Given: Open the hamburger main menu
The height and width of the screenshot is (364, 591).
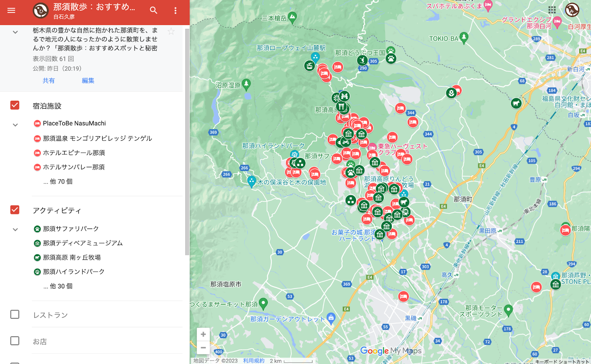Looking at the screenshot, I should click(x=11, y=10).
